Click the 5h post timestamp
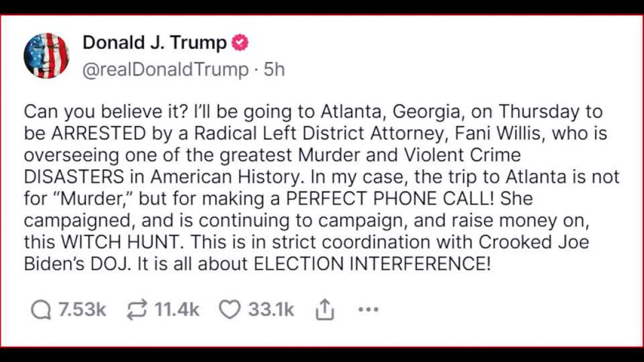Image resolution: width=644 pixels, height=362 pixels. click(274, 69)
